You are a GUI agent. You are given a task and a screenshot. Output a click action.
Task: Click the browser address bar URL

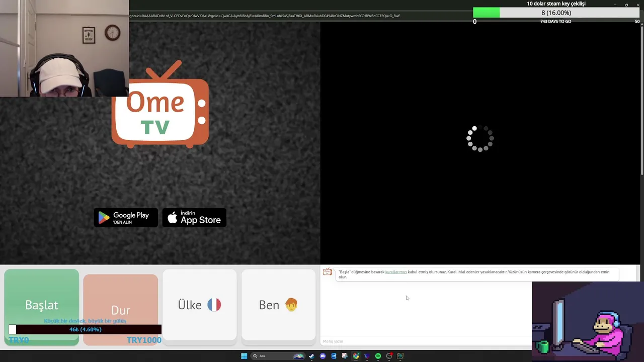[x=265, y=16]
